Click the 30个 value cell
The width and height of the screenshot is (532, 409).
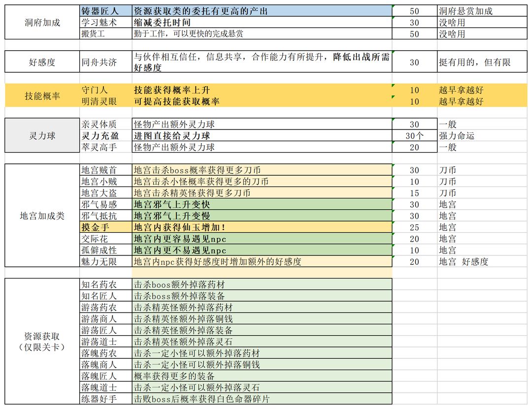click(x=415, y=136)
